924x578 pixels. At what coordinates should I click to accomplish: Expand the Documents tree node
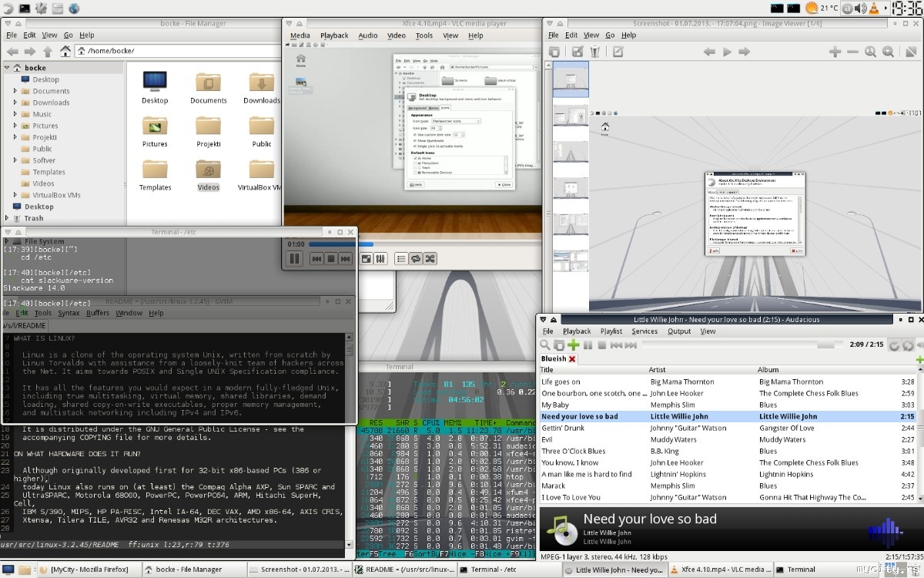point(15,91)
